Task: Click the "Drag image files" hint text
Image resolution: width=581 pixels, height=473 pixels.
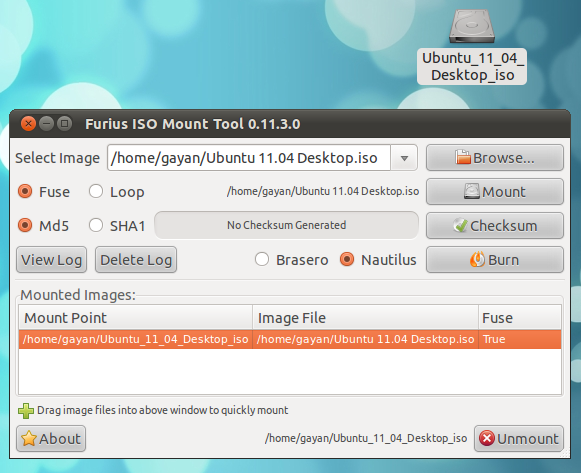Action: tap(162, 410)
